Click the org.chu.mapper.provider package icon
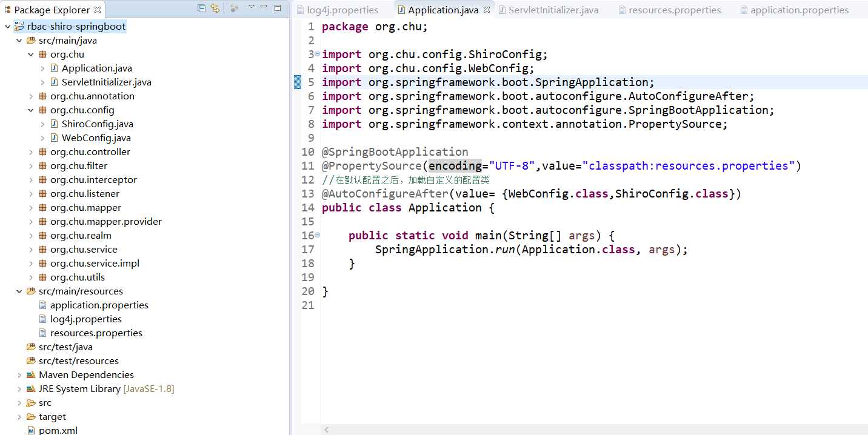Viewport: 868px width, 435px height. tap(42, 222)
